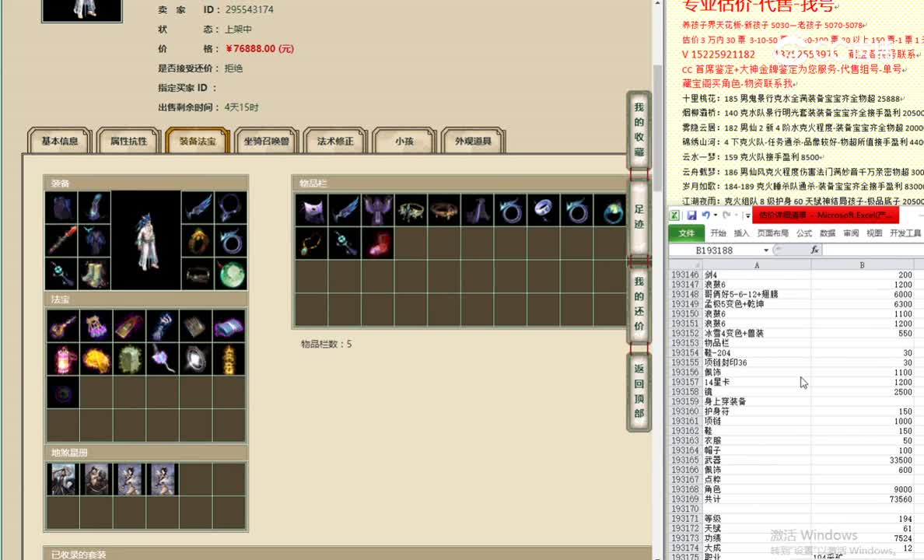Click the green orb equipment item
Image resolution: width=924 pixels, height=560 pixels.
point(232,274)
